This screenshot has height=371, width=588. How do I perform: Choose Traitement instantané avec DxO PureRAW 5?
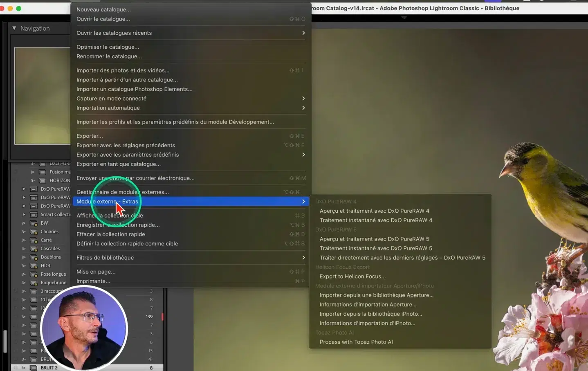point(400,248)
